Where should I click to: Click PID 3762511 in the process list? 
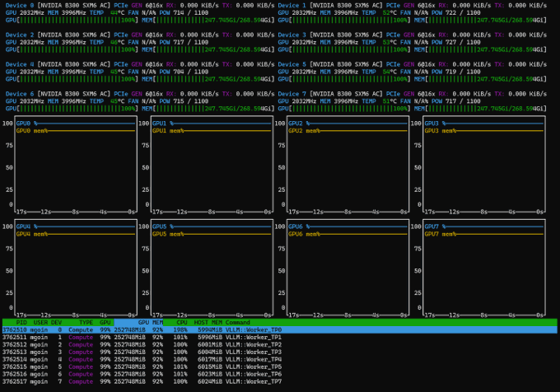point(15,338)
